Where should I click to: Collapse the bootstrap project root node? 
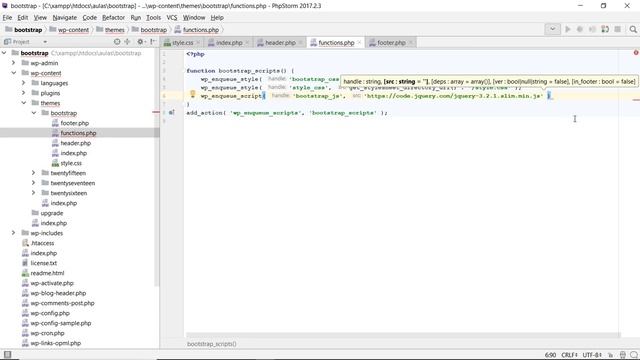coord(4,53)
